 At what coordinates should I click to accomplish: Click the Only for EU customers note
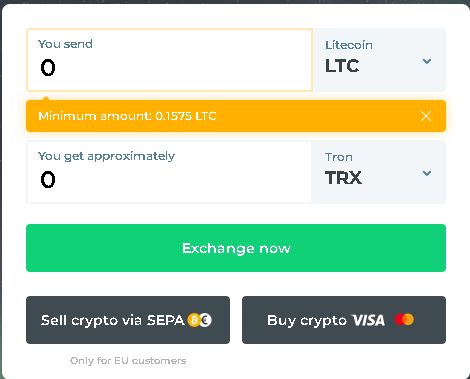(x=128, y=361)
